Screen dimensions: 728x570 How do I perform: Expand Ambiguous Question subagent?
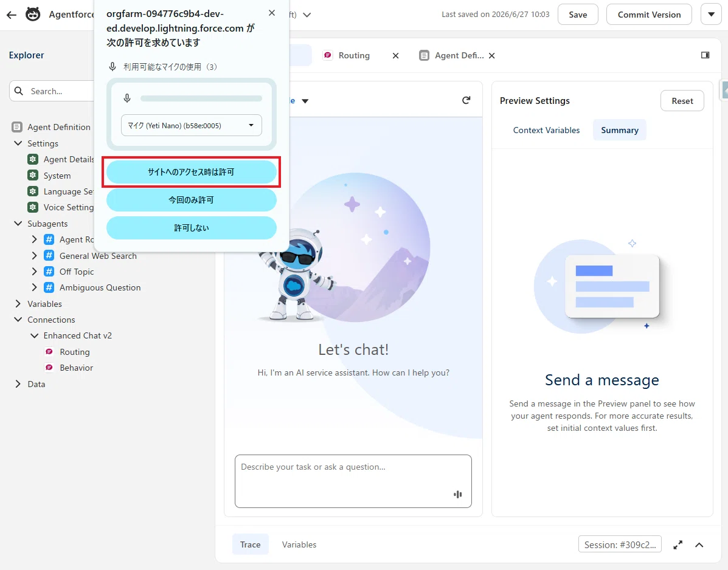(x=34, y=287)
